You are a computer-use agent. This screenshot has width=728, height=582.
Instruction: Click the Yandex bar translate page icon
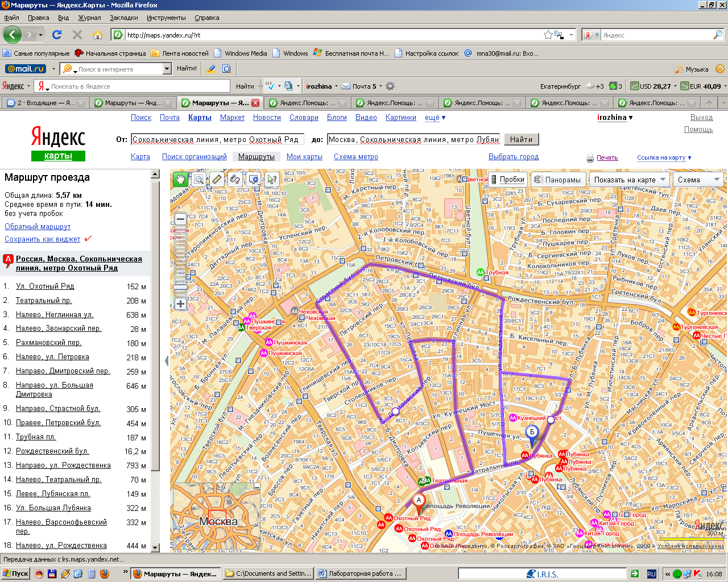[289, 86]
